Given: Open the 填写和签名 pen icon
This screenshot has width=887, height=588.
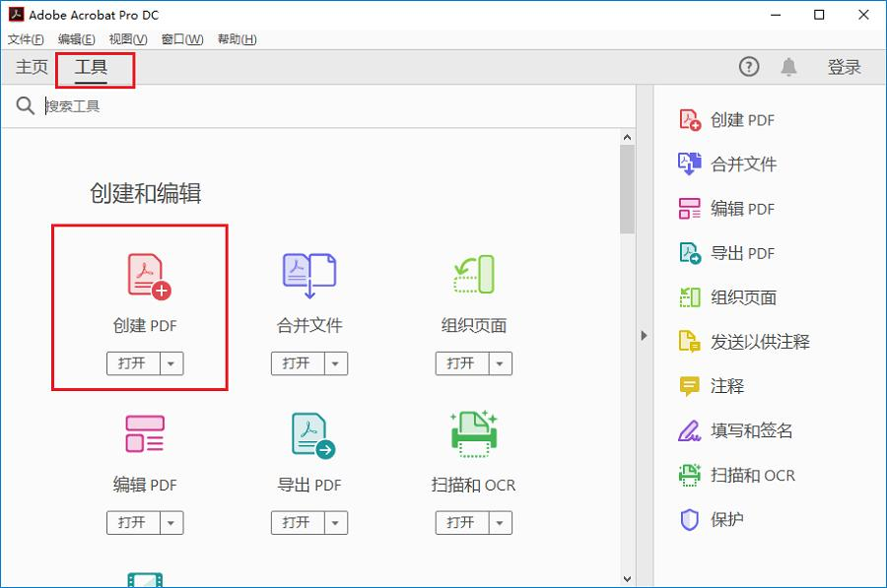Looking at the screenshot, I should click(x=691, y=430).
